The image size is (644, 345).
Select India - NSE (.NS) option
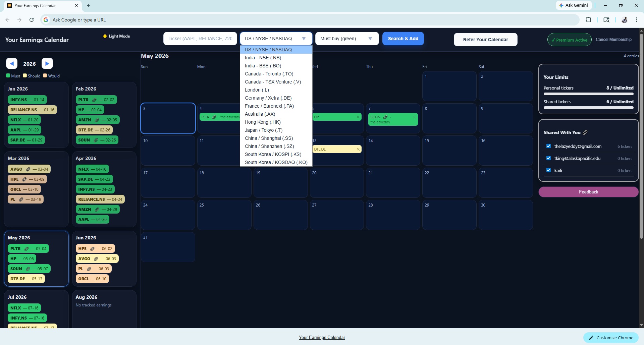[x=276, y=58]
